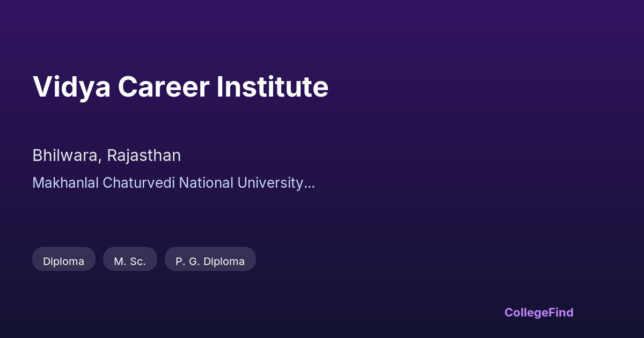Screen dimensions: 644x338
Task: Click the Vidya Career Institute title
Action: [180, 87]
